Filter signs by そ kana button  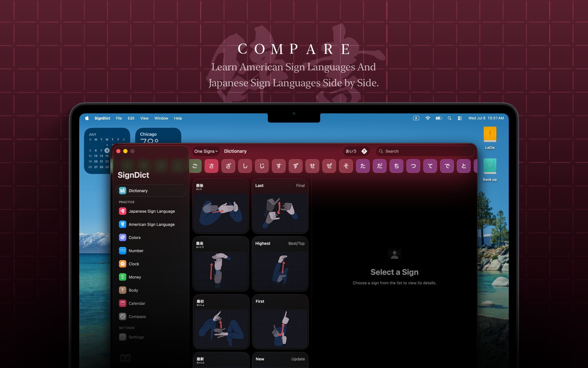(x=346, y=166)
